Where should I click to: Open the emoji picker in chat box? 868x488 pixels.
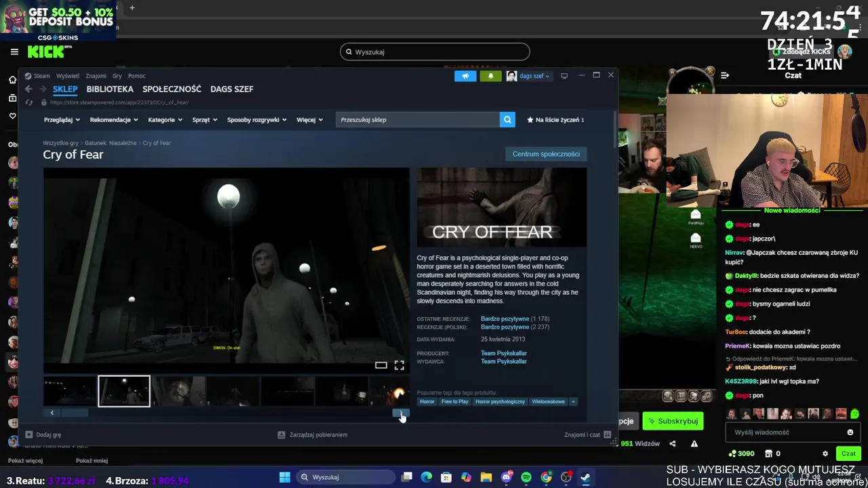[x=850, y=432]
